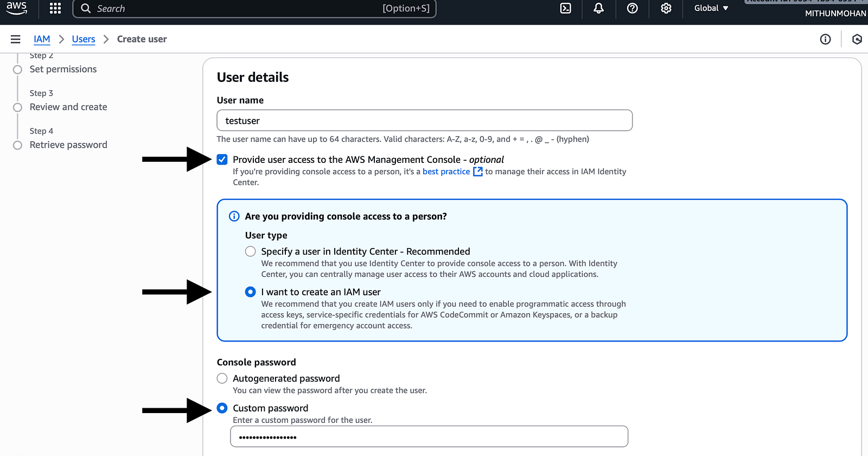Choose Autogenerated password option

click(x=222, y=378)
